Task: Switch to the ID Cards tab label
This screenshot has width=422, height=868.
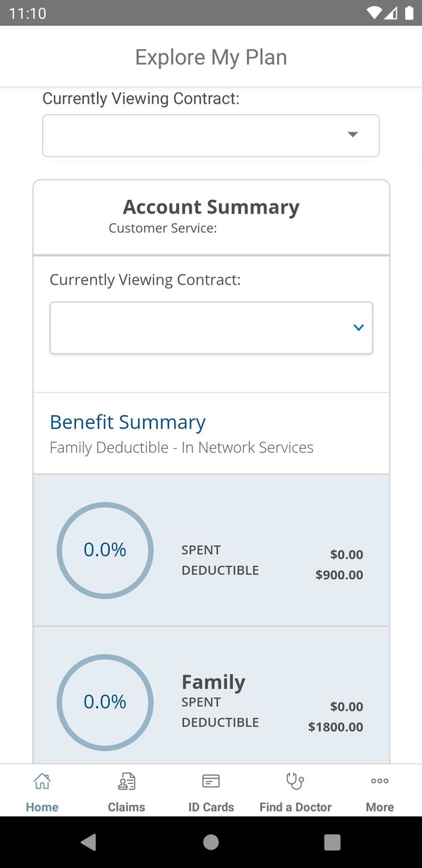Action: pos(211,807)
